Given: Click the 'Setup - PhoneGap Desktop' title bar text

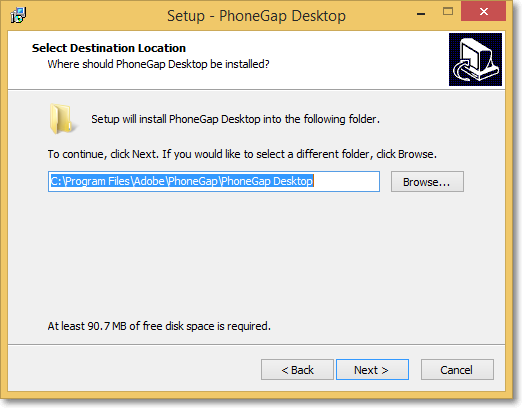Looking at the screenshot, I should pyautogui.click(x=256, y=16).
